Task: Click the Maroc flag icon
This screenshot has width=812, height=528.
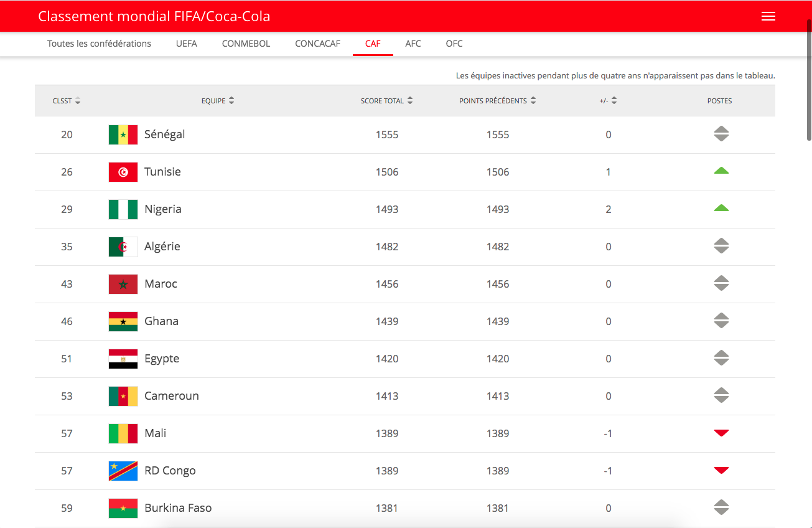Action: [x=123, y=284]
